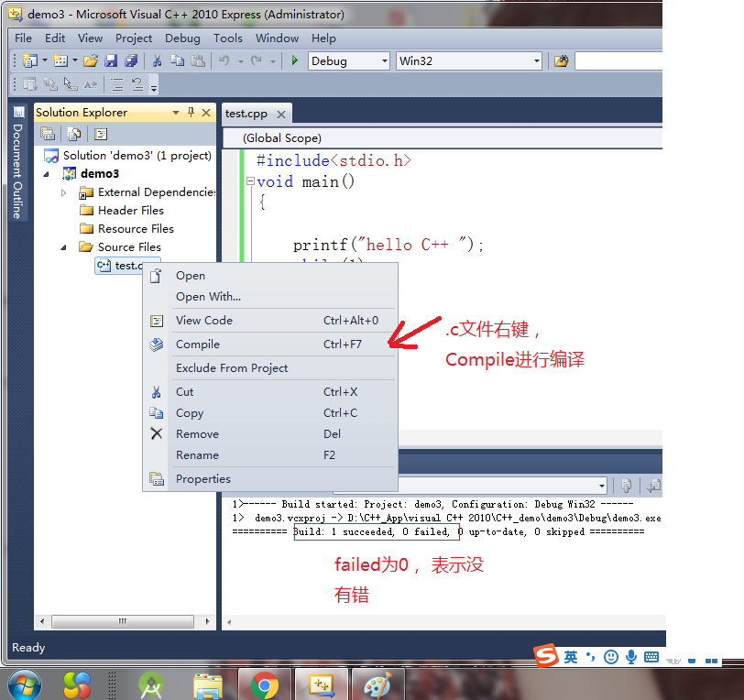
Task: Click View Code icon in Solution Explorer toolbar
Action: [101, 134]
